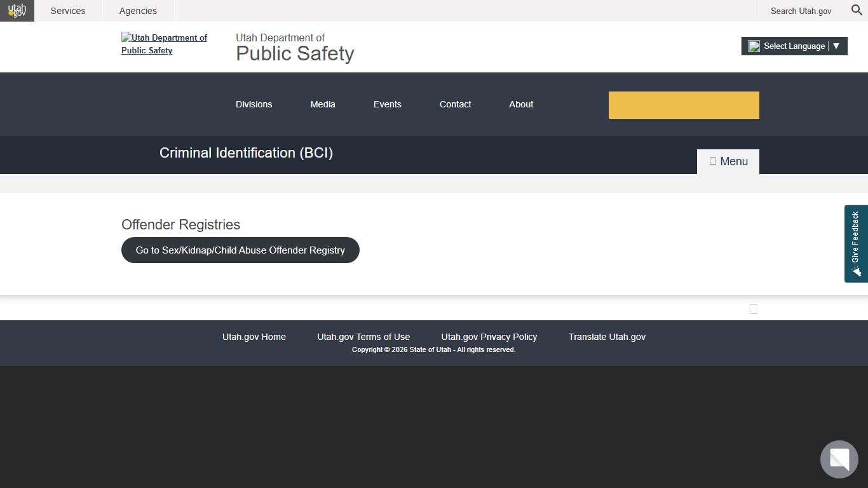The width and height of the screenshot is (868, 488).
Task: Click the search magnifier icon
Action: [856, 11]
